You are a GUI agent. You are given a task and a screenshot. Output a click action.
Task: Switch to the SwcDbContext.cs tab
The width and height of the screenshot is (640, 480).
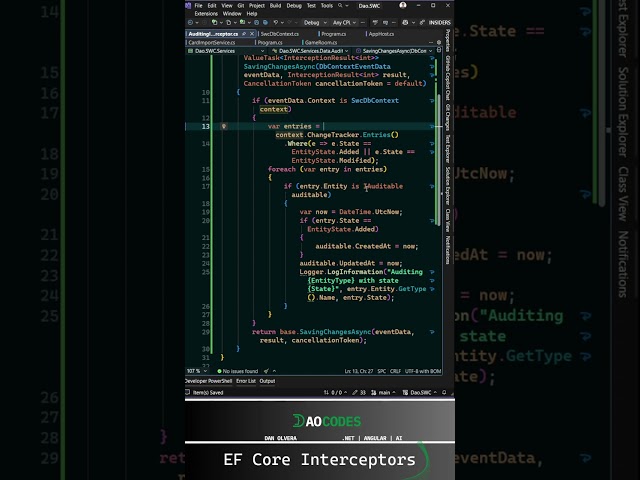coord(280,34)
